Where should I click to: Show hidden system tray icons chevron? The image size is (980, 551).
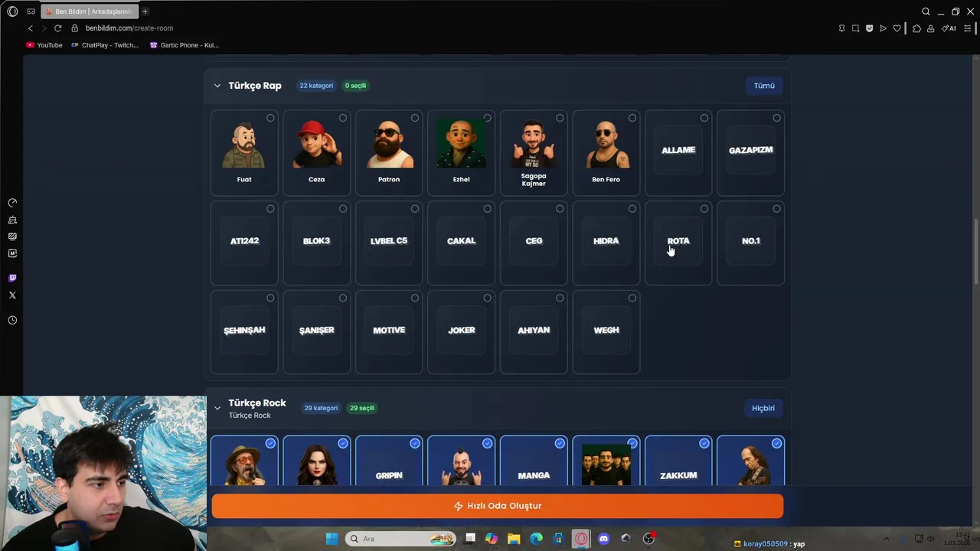point(887,539)
